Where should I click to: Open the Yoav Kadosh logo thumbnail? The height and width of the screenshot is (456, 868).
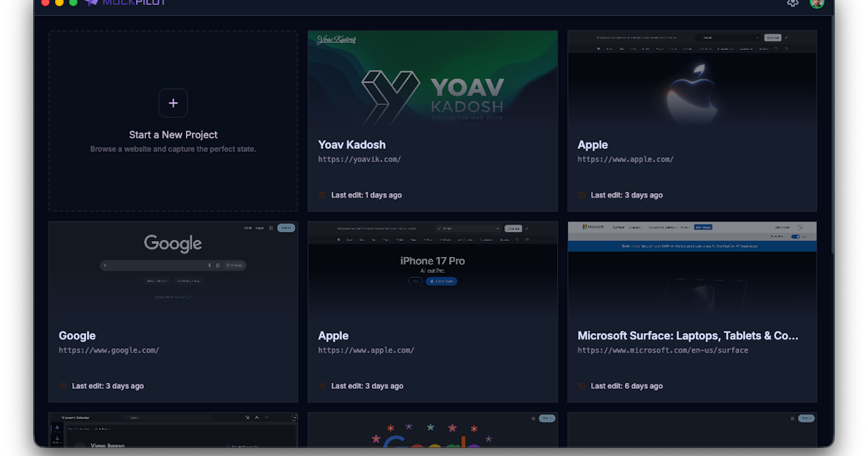[x=433, y=79]
